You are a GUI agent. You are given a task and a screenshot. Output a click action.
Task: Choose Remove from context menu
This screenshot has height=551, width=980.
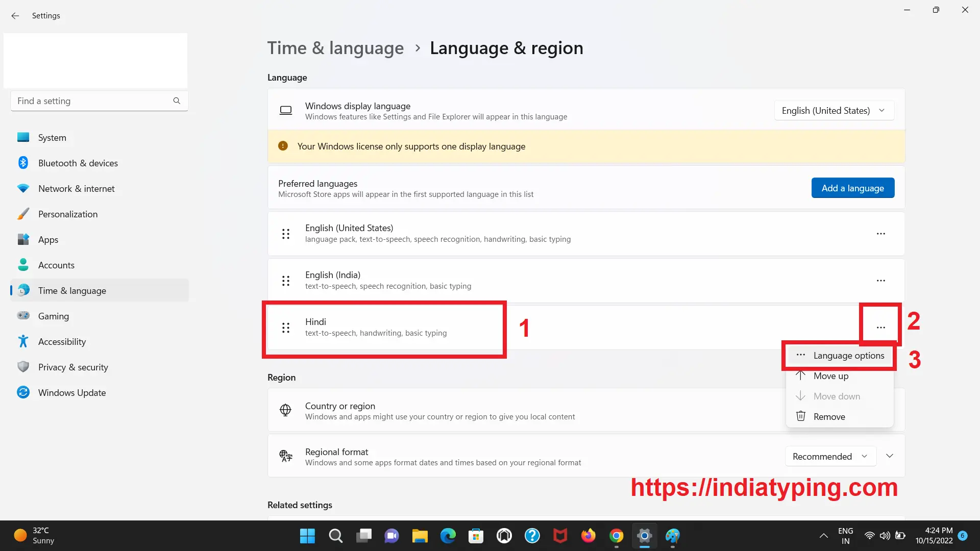840,417
